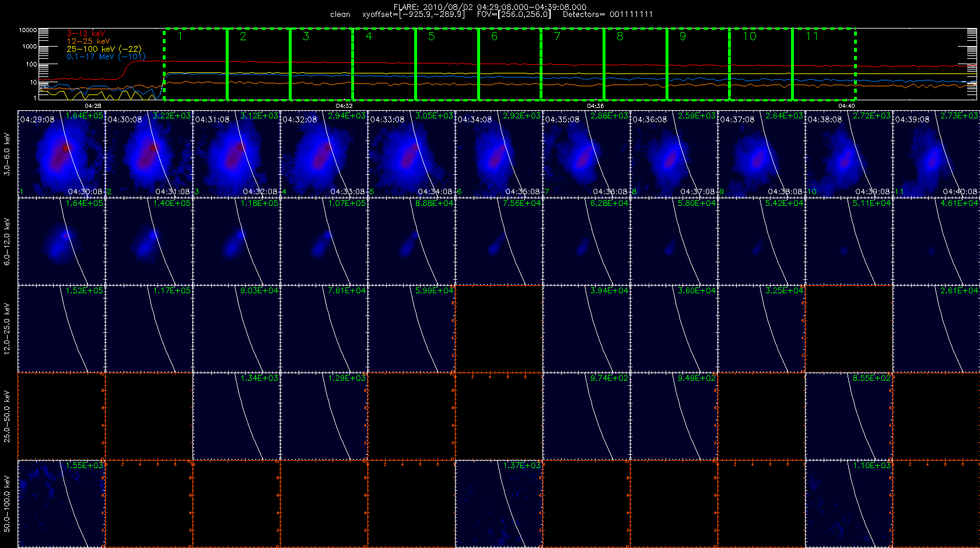Click the 04:32 time axis label
Image resolution: width=980 pixels, height=548 pixels.
pyautogui.click(x=344, y=106)
